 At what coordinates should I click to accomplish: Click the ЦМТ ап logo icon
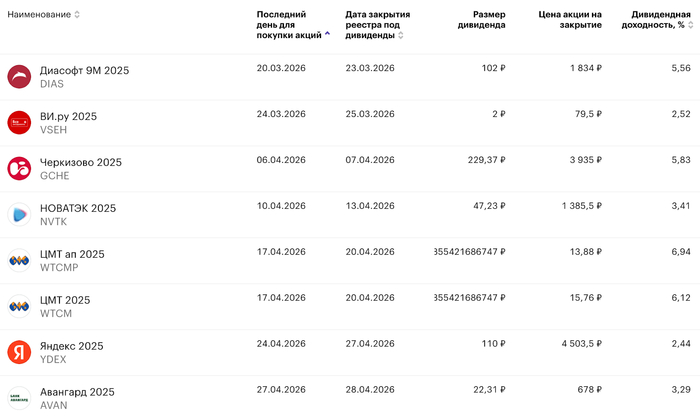[x=20, y=261]
